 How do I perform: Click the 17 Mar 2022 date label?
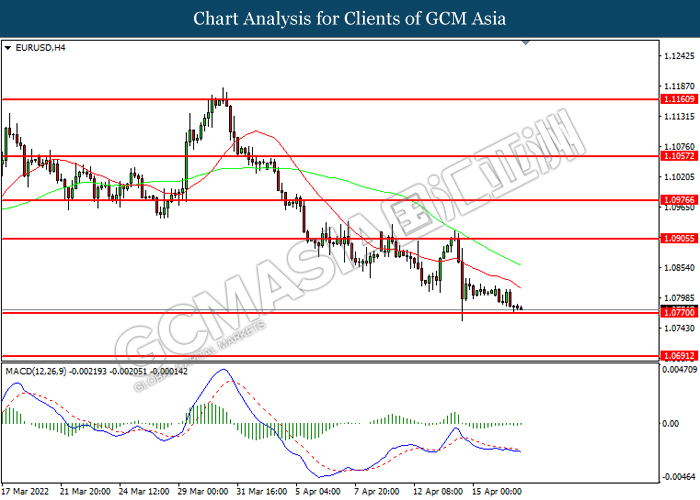(25, 492)
